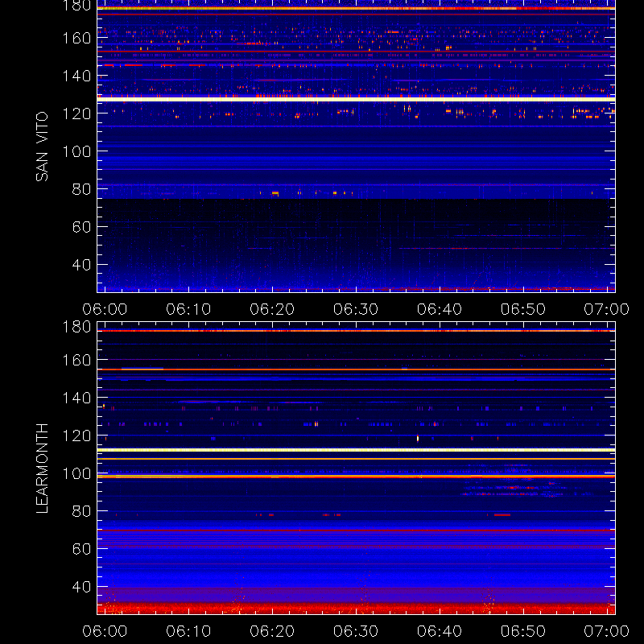Click the 140 frequency tick on Learmonth plot
The image size is (644, 644).
pos(76,398)
